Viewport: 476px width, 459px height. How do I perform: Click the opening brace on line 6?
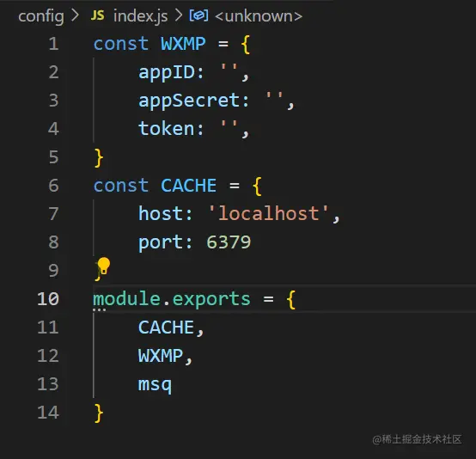coord(257,187)
